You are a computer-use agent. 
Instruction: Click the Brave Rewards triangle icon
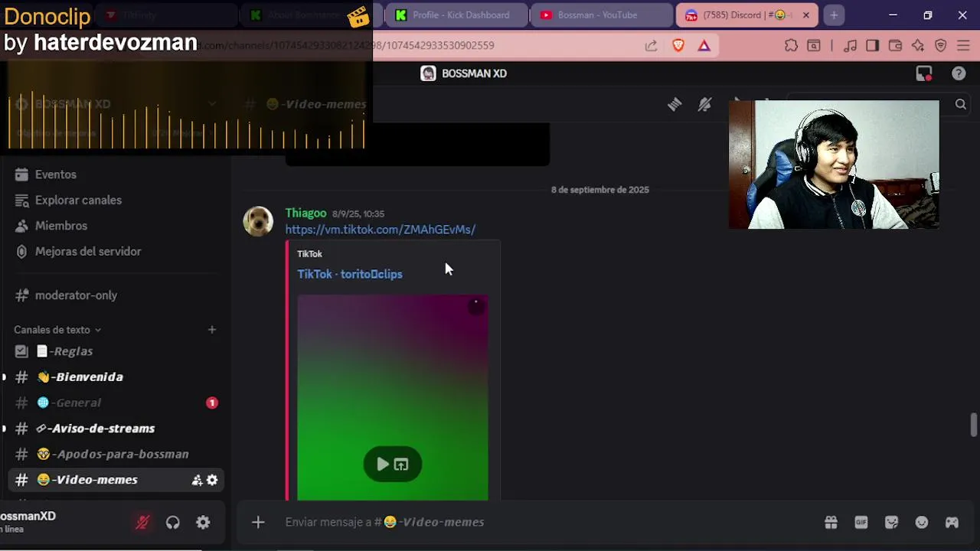coord(704,46)
